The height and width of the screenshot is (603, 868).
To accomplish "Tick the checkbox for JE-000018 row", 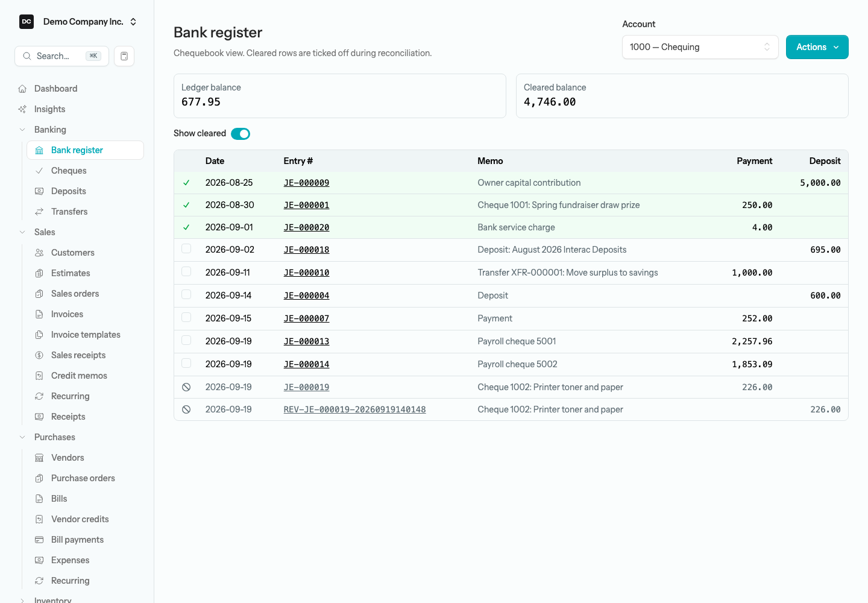I will click(186, 249).
